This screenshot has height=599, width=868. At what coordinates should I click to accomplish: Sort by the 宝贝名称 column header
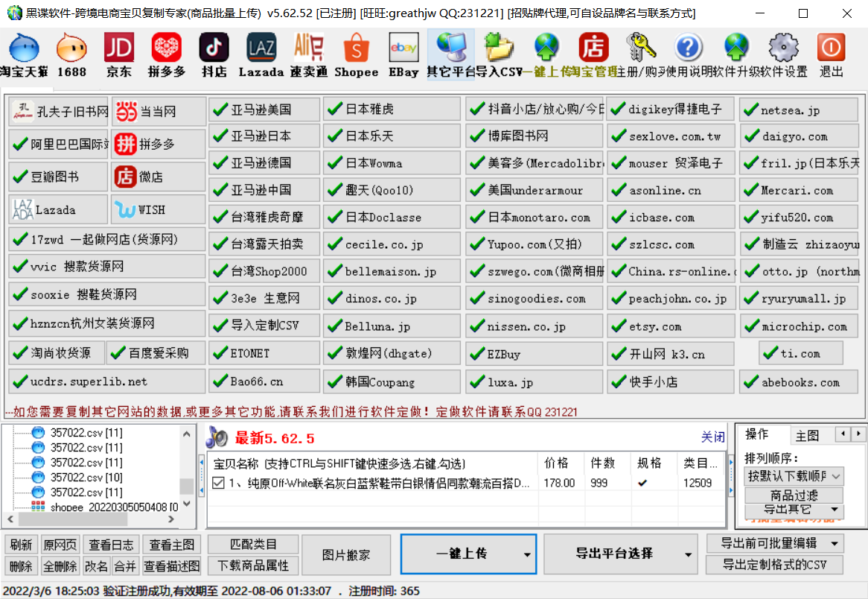click(x=374, y=463)
